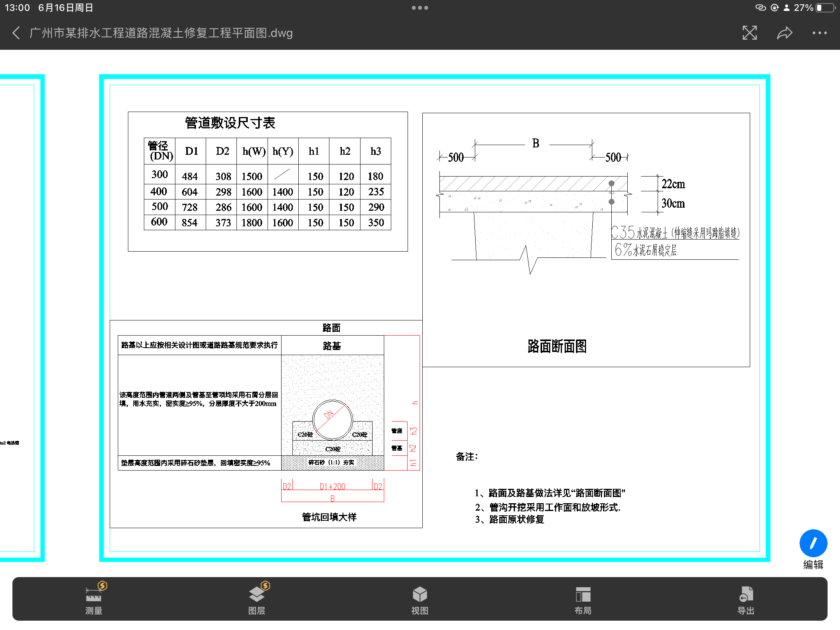Image resolution: width=840 pixels, height=630 pixels.
Task: Tap the 管坑回填大样 drawing title
Action: click(x=329, y=517)
